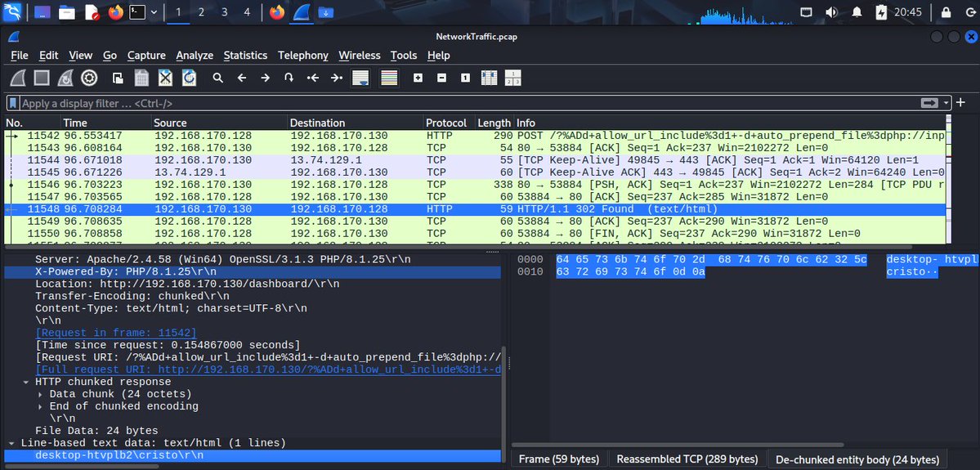Select packet 11544 TCP Keep-Alive
This screenshot has height=470, width=980.
pos(475,159)
